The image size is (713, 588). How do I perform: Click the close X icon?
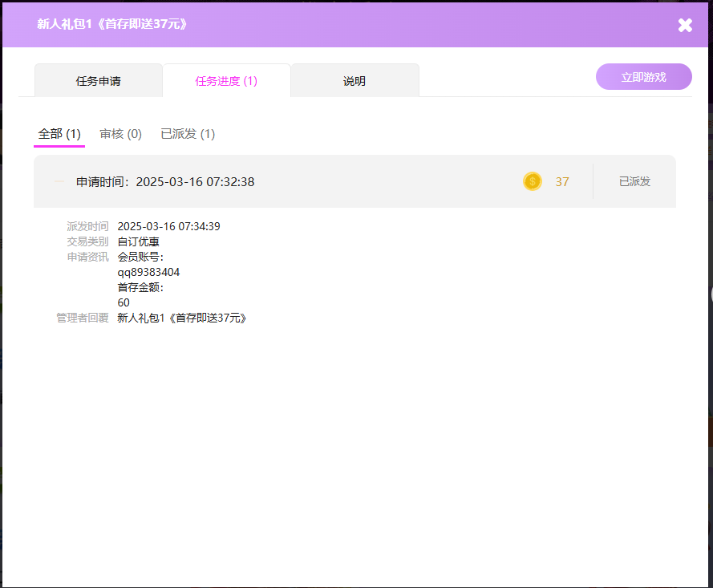(x=685, y=25)
